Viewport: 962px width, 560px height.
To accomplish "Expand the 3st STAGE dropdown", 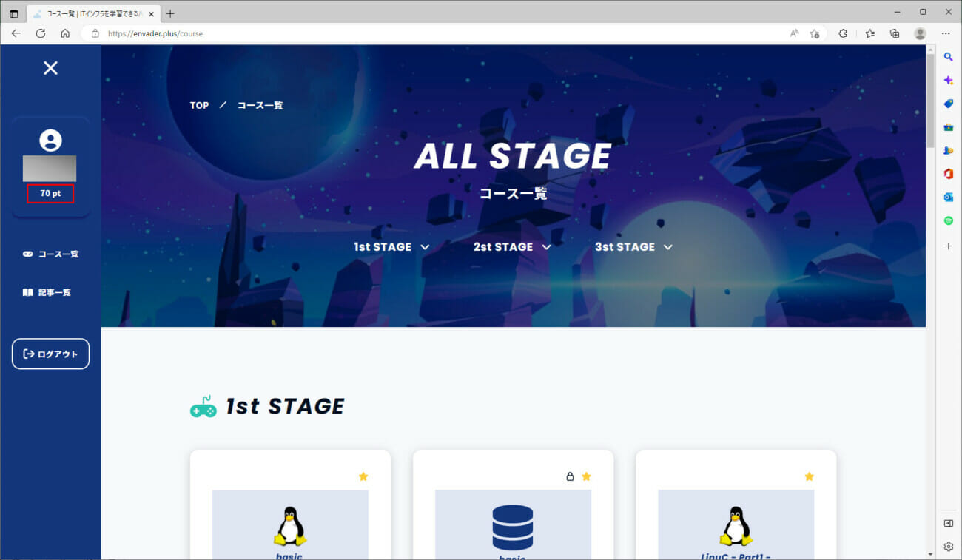I will [x=633, y=247].
